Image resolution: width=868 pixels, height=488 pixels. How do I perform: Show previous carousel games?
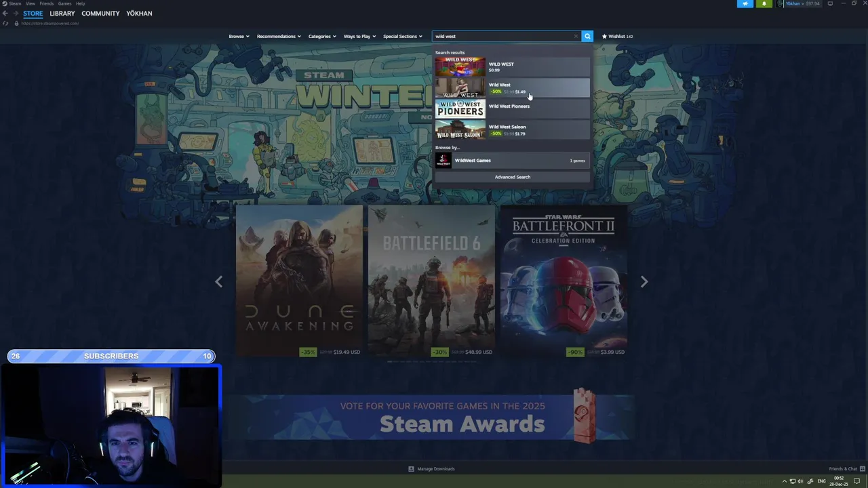tap(218, 281)
